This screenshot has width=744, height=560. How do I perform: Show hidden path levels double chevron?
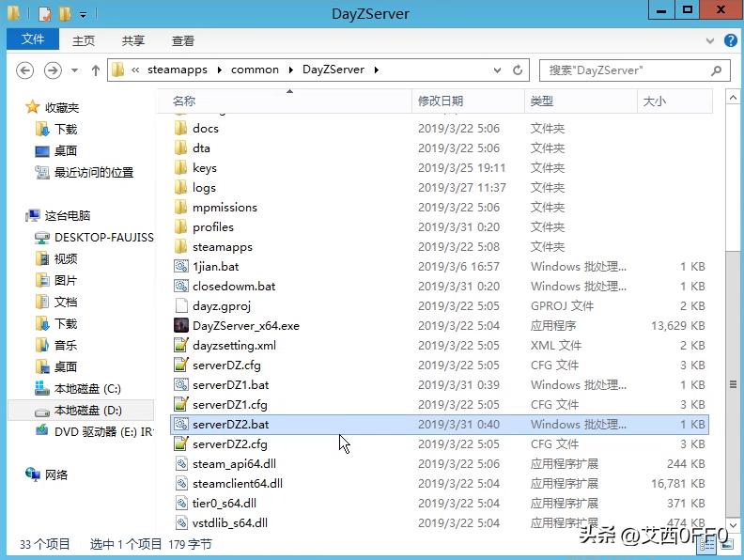coord(135,70)
